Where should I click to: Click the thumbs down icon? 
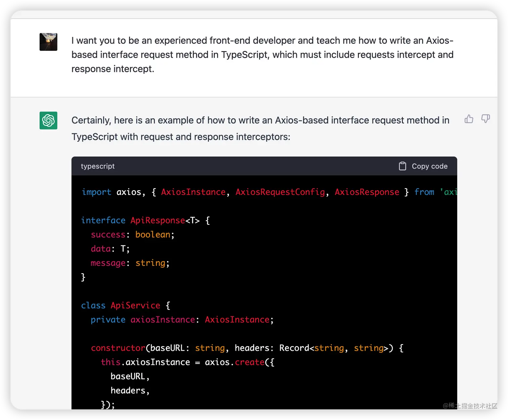pyautogui.click(x=485, y=119)
